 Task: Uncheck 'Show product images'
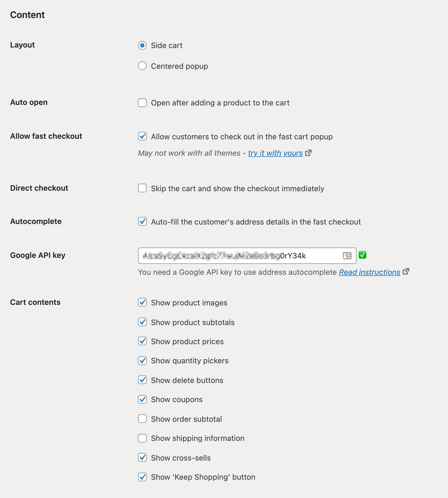click(142, 302)
